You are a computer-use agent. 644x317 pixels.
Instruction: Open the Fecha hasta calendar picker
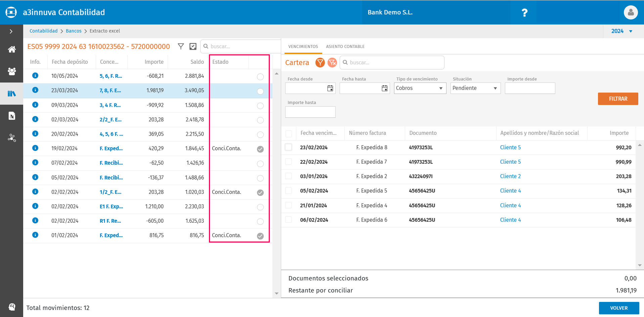[x=385, y=88]
